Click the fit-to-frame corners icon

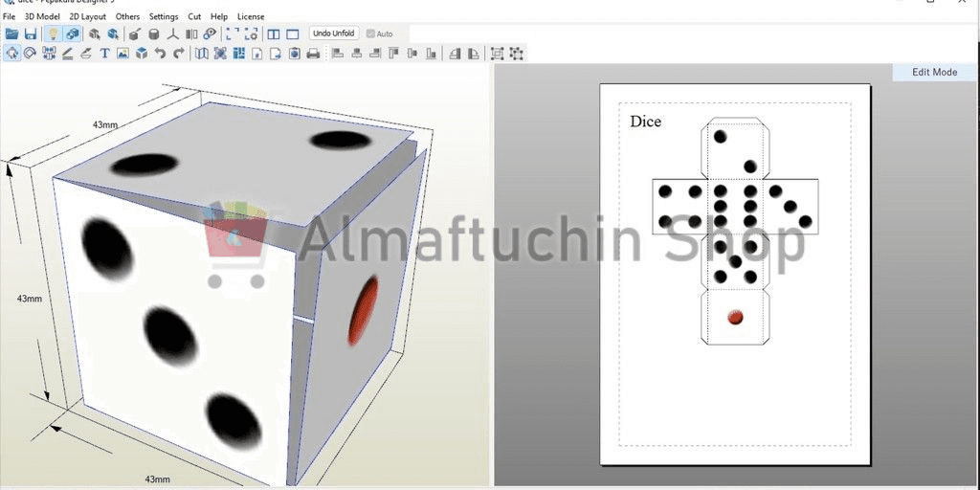point(233,33)
